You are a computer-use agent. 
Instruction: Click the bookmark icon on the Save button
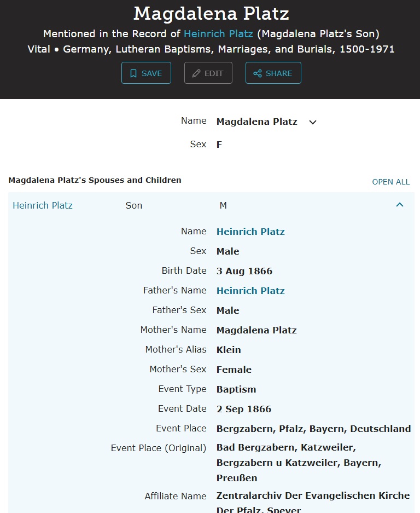pyautogui.click(x=133, y=73)
